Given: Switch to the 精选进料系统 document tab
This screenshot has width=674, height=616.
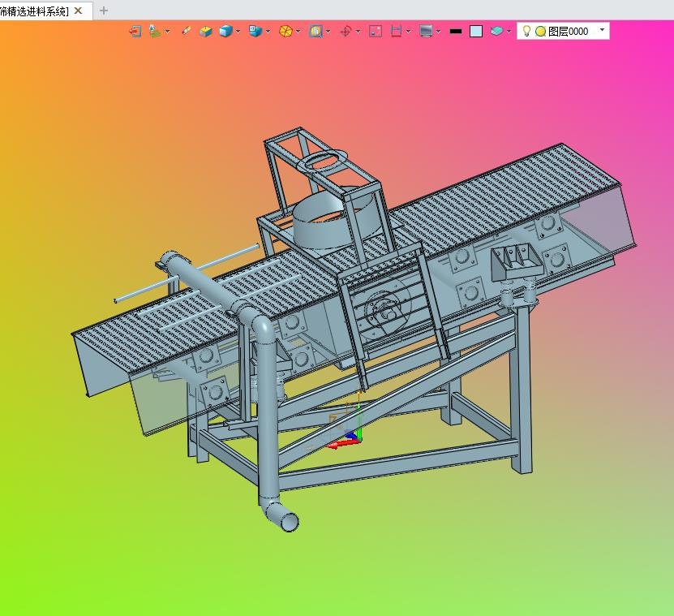Looking at the screenshot, I should 34,11.
